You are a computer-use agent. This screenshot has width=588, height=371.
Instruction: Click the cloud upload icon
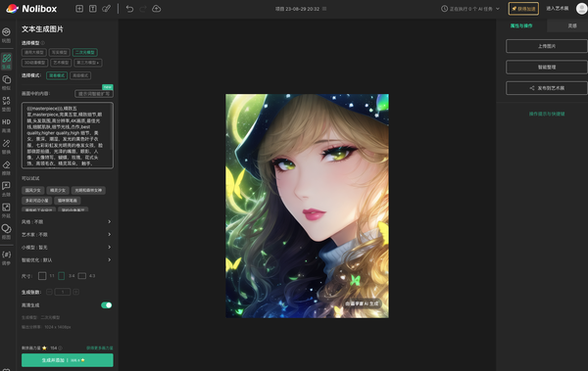pos(157,9)
